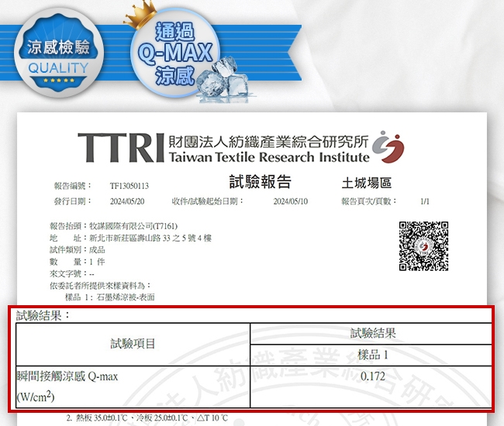This screenshot has width=504, height=426.
Task: Select the 涼感檢驗 QUALITY badge
Action: point(58,56)
